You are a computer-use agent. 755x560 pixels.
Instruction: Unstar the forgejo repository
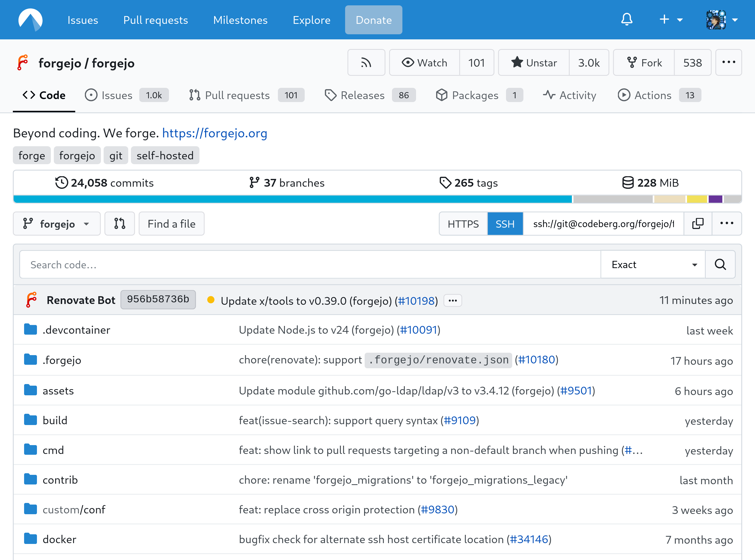[x=534, y=63]
